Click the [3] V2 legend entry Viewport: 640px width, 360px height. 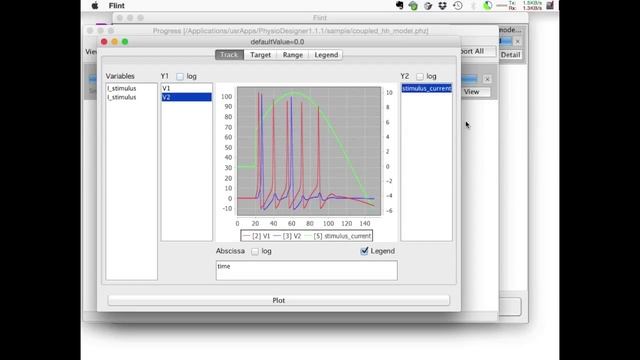click(x=287, y=236)
